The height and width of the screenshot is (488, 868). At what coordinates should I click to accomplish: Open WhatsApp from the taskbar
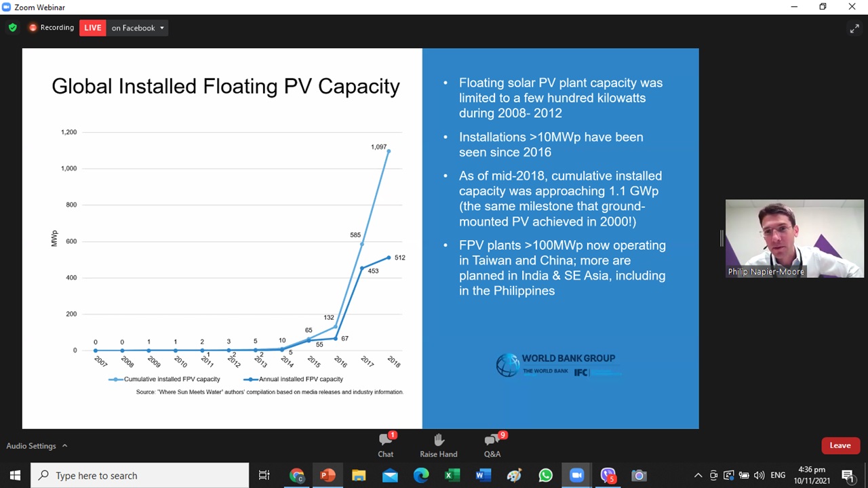[x=545, y=476]
